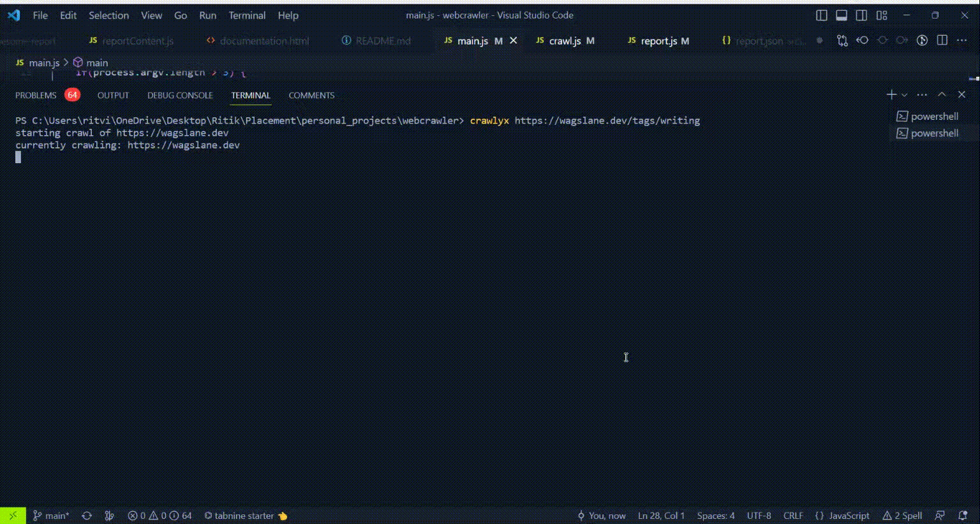980x524 pixels.
Task: Open the Go menu
Action: click(181, 15)
